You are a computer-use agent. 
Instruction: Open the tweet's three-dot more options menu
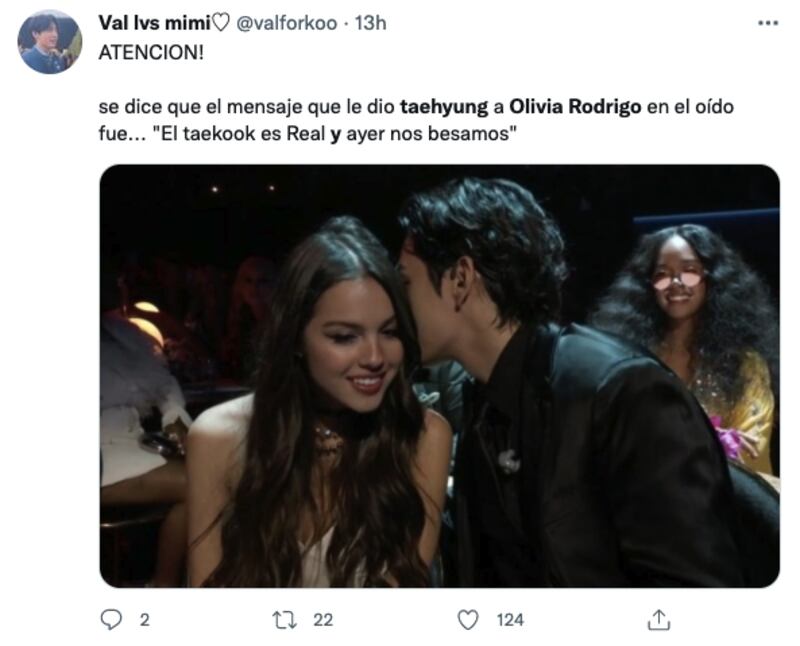pos(767,22)
